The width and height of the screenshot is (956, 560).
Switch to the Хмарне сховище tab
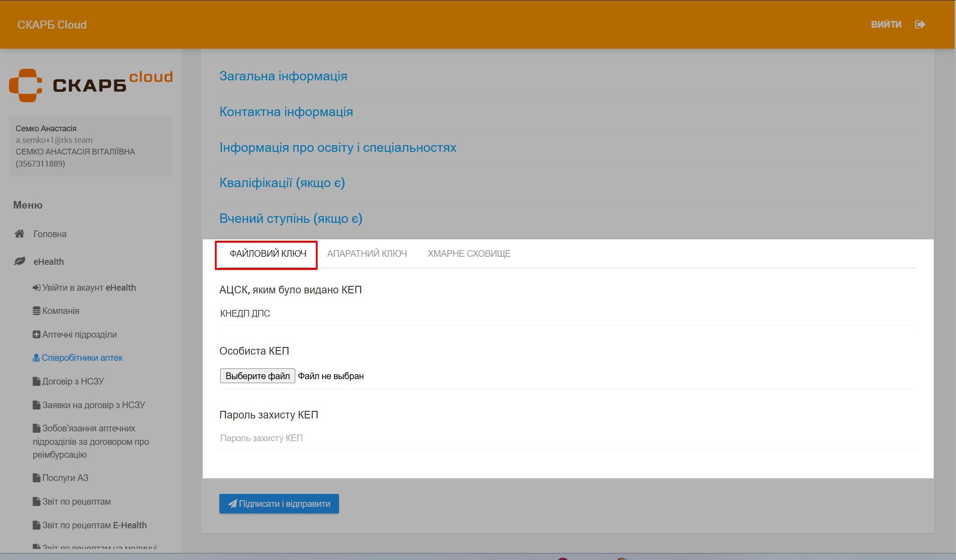[469, 254]
